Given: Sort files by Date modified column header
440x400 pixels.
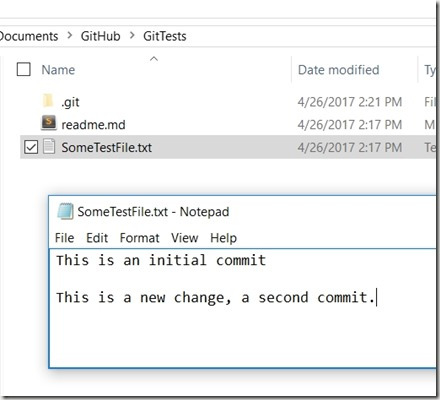Looking at the screenshot, I should click(338, 70).
